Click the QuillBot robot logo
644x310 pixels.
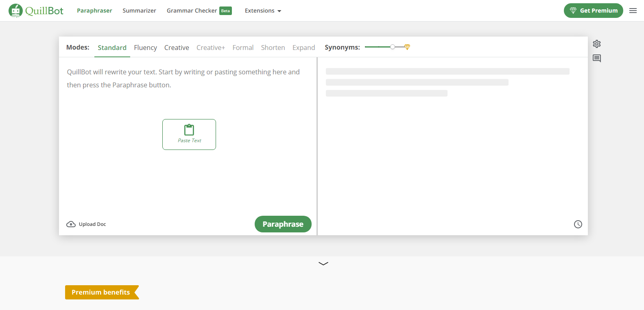(16, 11)
